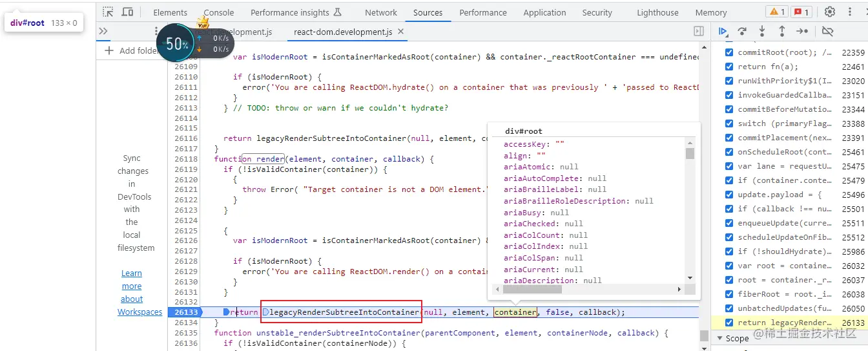Click the plus Add folder icon

click(108, 50)
